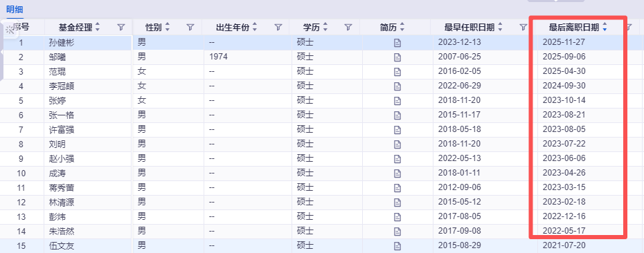Click leave date 2021-07-20

(x=564, y=245)
